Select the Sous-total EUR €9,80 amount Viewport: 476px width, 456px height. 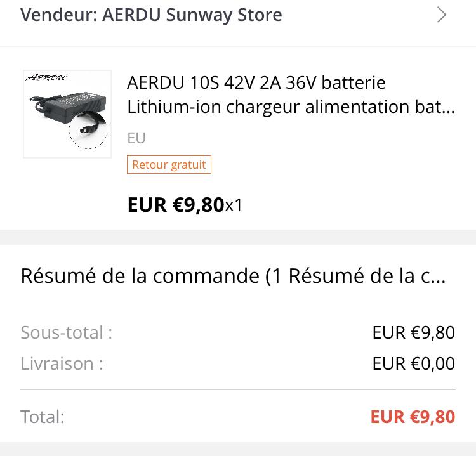[414, 332]
